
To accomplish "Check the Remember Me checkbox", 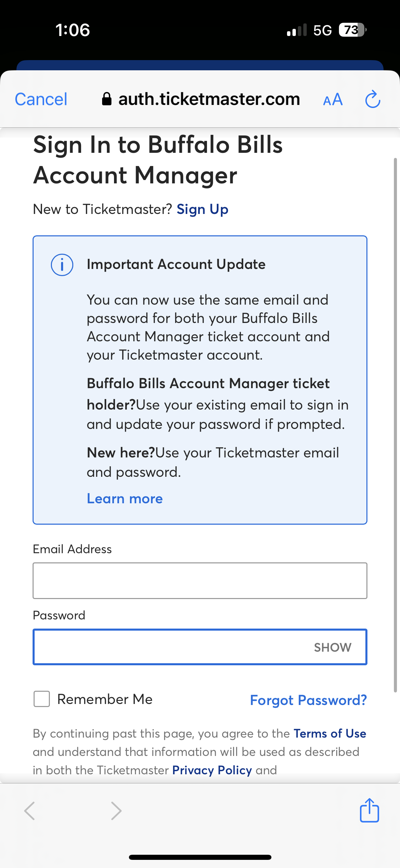I will point(42,699).
